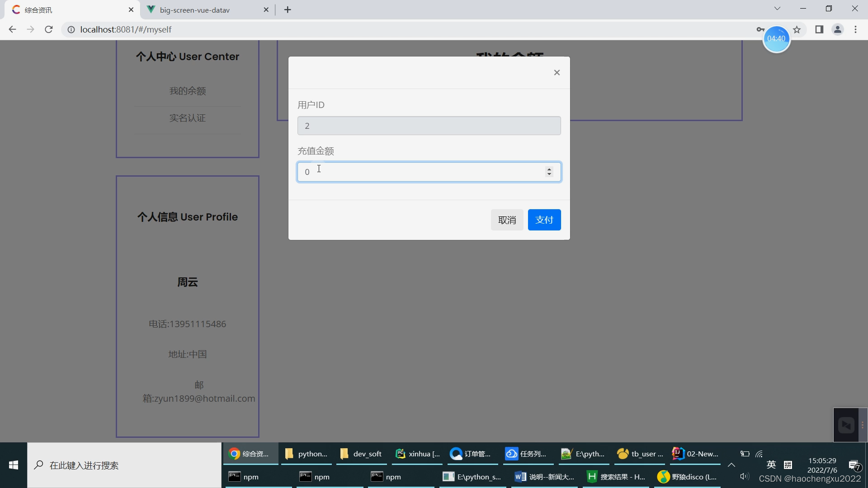The width and height of the screenshot is (868, 488).
Task: Open a new browser tab
Action: click(288, 9)
